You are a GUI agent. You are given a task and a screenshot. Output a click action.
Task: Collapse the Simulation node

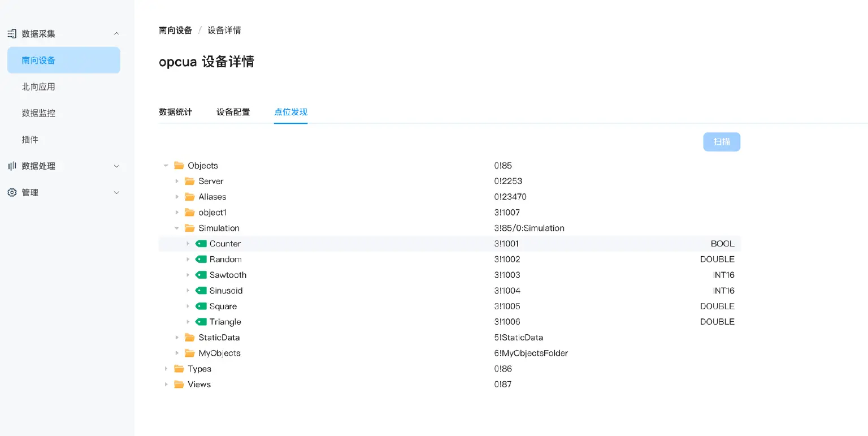[x=177, y=228]
